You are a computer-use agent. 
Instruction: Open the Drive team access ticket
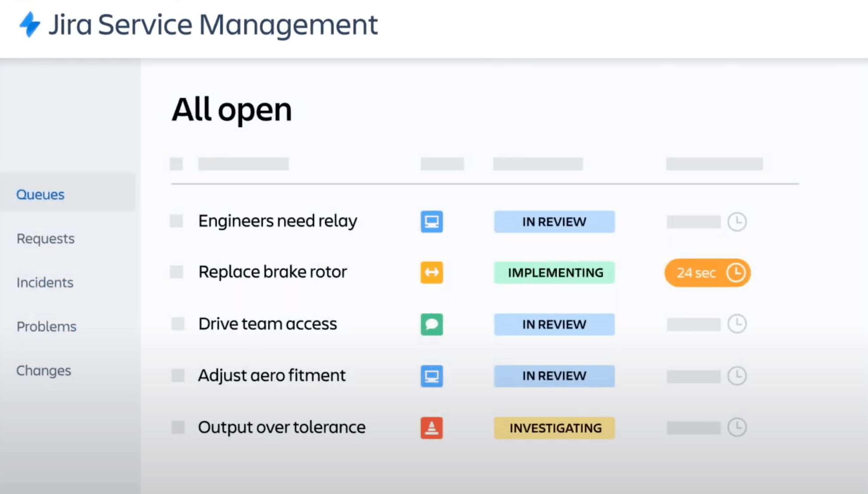point(268,324)
